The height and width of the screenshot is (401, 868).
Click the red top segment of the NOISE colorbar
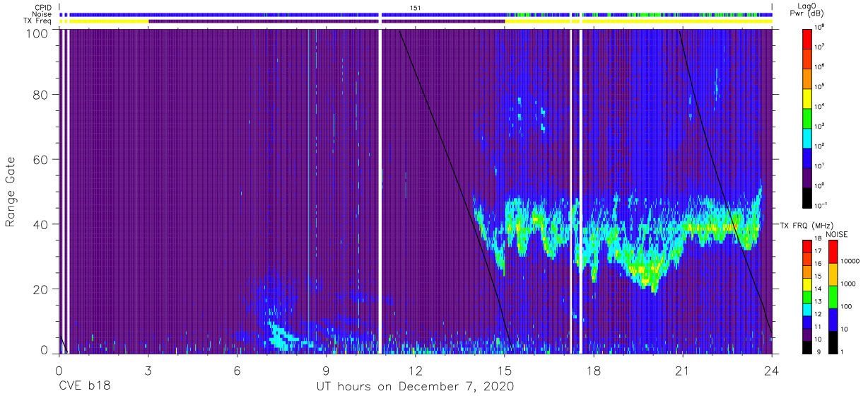(833, 252)
